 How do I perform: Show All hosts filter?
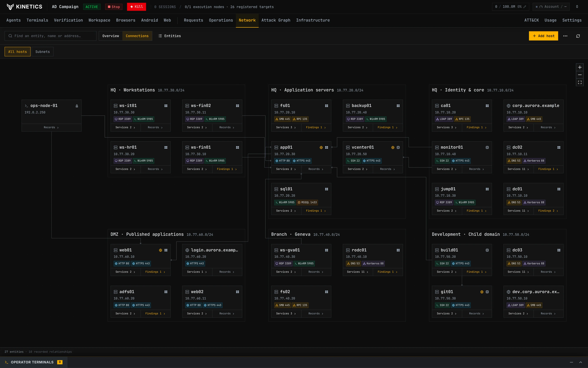click(x=18, y=52)
